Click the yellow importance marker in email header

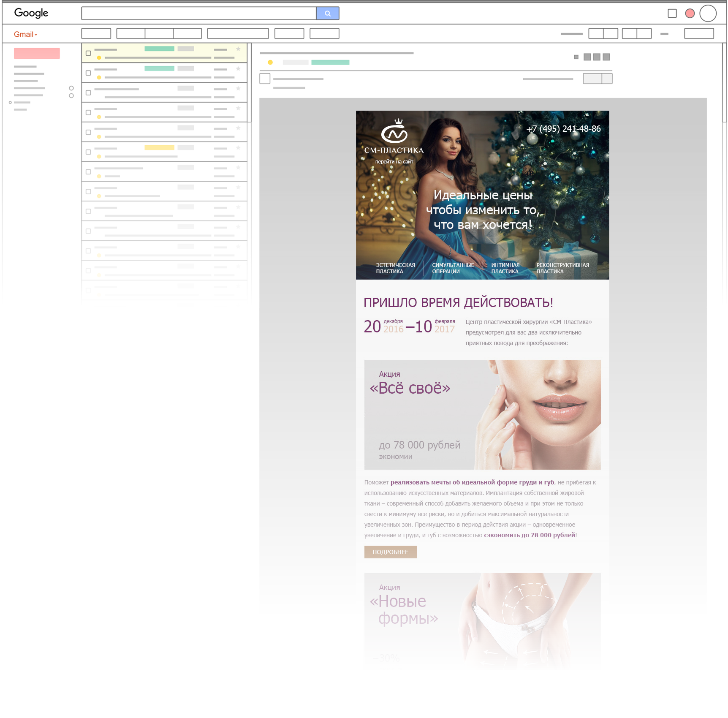270,63
